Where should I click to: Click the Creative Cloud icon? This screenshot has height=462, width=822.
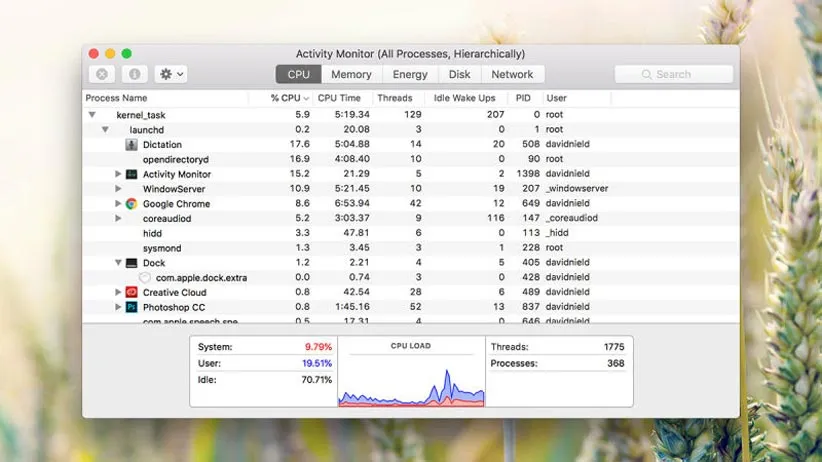131,292
